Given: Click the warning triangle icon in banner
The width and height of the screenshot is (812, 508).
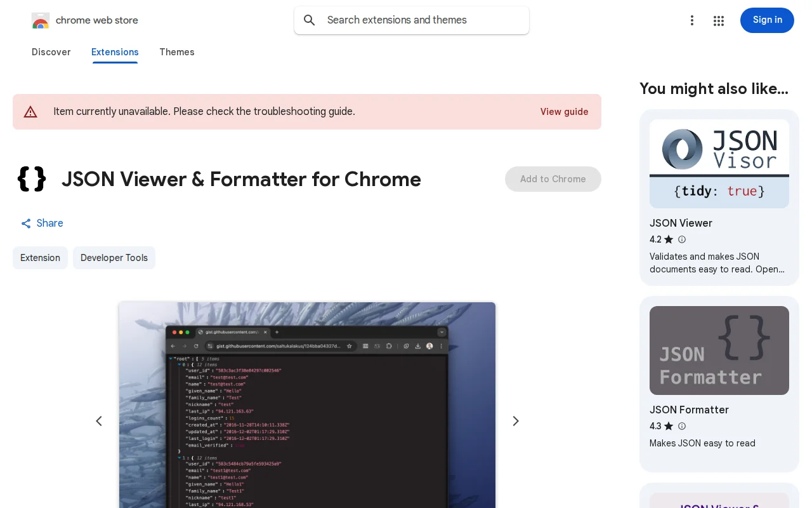Looking at the screenshot, I should coord(30,112).
